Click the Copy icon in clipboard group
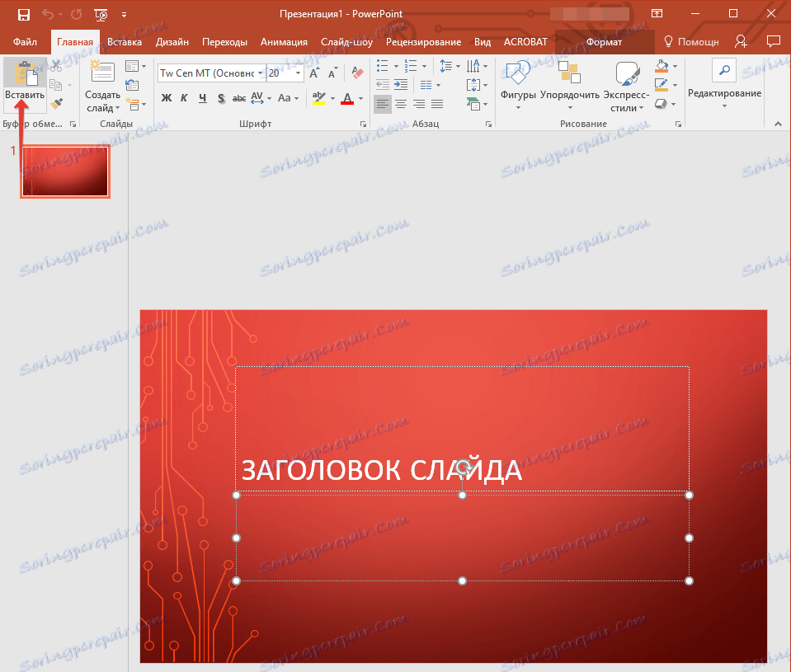 56,85
